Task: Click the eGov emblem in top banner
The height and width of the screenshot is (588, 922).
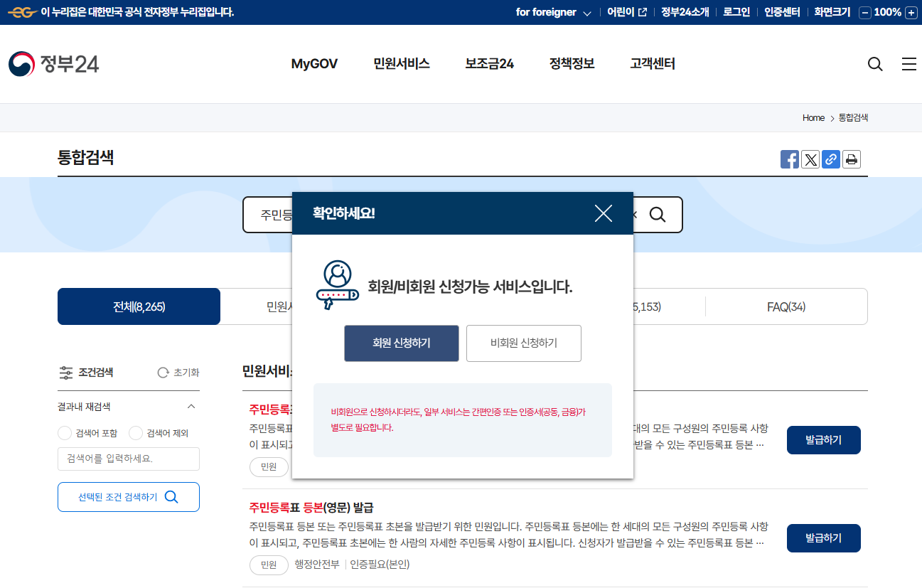Action: click(21, 12)
